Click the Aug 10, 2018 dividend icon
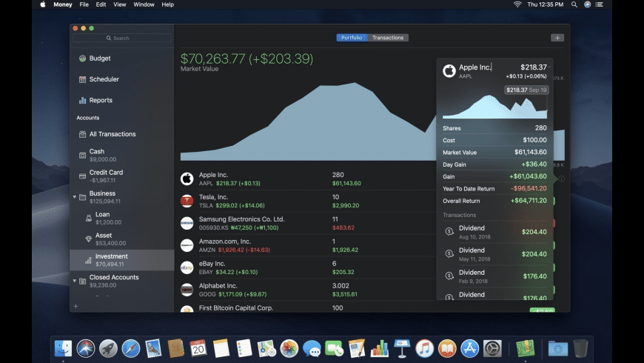The width and height of the screenshot is (644, 363). [449, 232]
